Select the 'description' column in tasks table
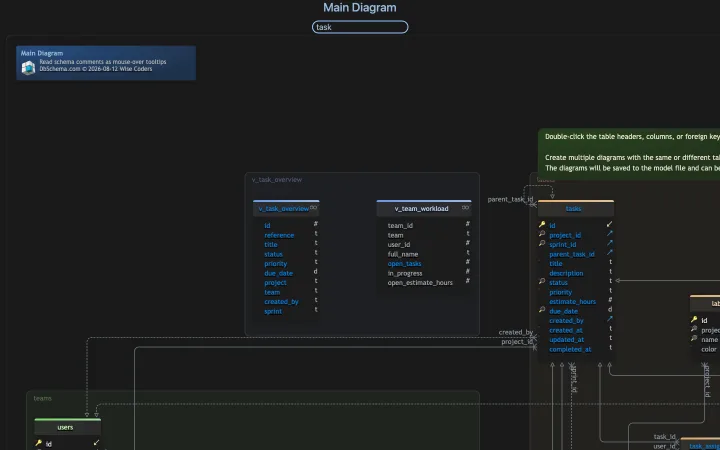 (566, 273)
